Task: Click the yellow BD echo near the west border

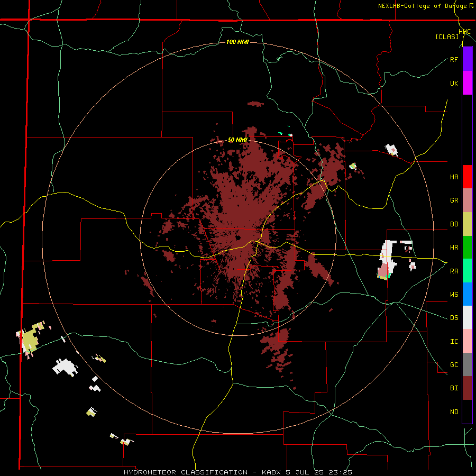Action: [x=29, y=339]
